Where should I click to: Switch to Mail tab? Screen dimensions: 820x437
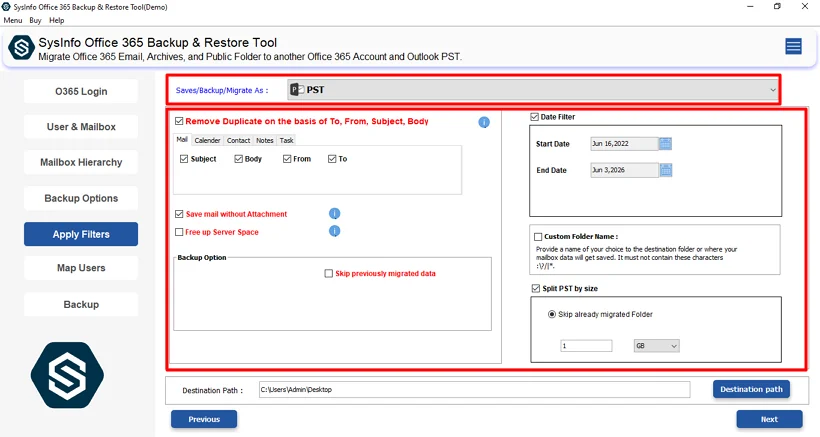point(182,140)
